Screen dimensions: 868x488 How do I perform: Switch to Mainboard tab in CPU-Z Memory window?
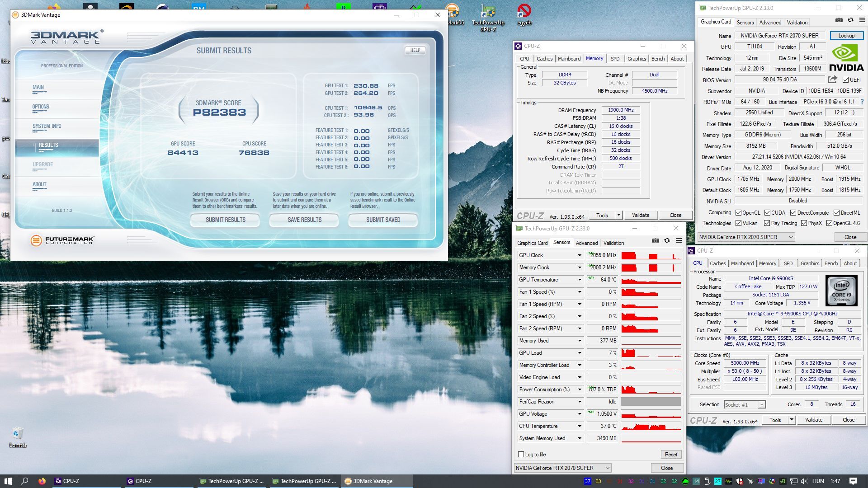569,59
